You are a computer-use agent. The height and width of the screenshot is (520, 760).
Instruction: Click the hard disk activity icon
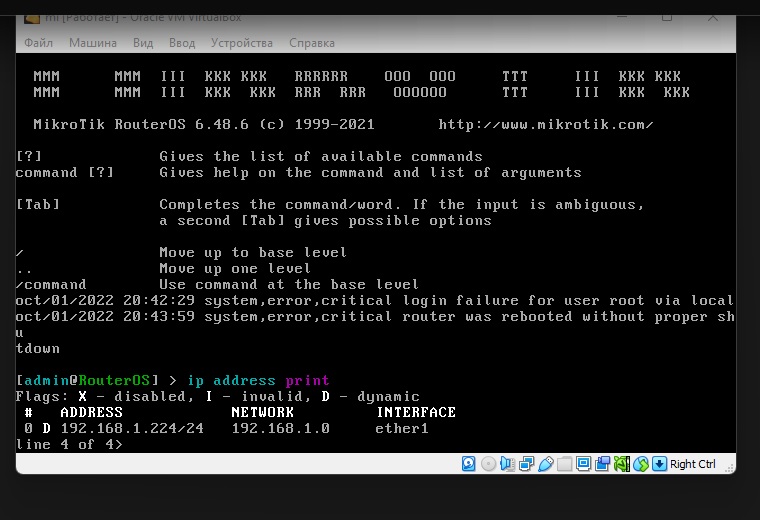468,464
